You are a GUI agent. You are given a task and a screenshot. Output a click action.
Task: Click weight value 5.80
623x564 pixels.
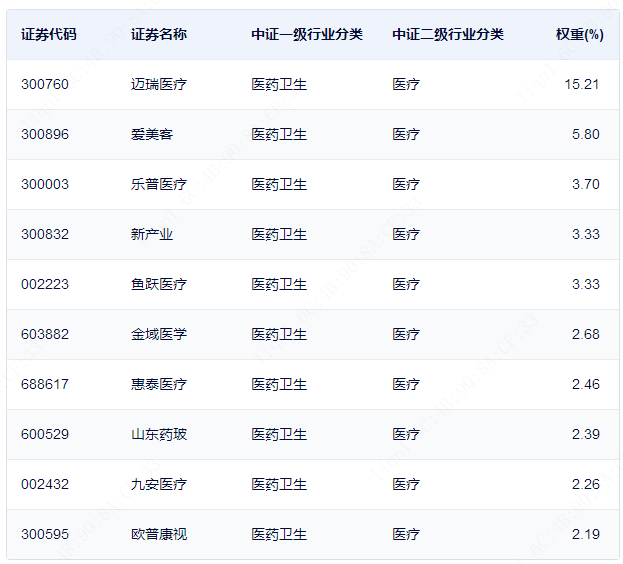click(586, 134)
